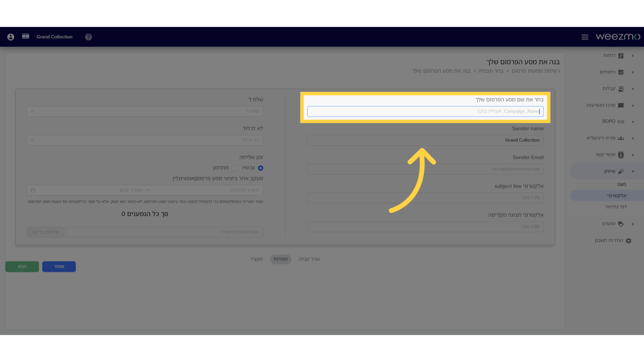Click the blue שמור button
This screenshot has width=644, height=362.
point(59,266)
